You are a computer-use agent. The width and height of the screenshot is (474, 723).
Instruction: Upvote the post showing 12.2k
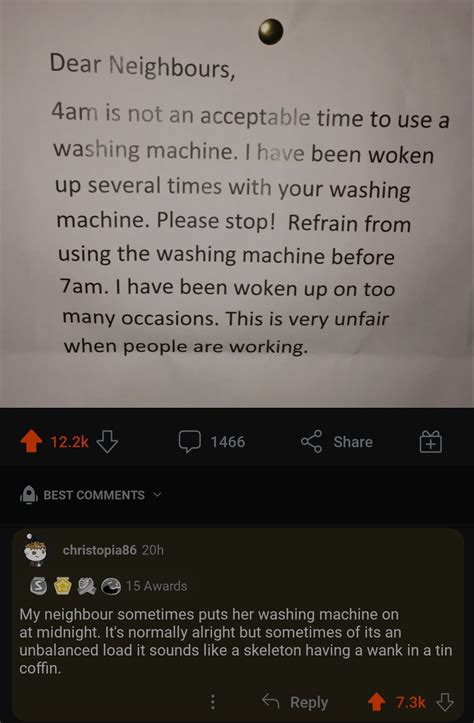[31, 441]
